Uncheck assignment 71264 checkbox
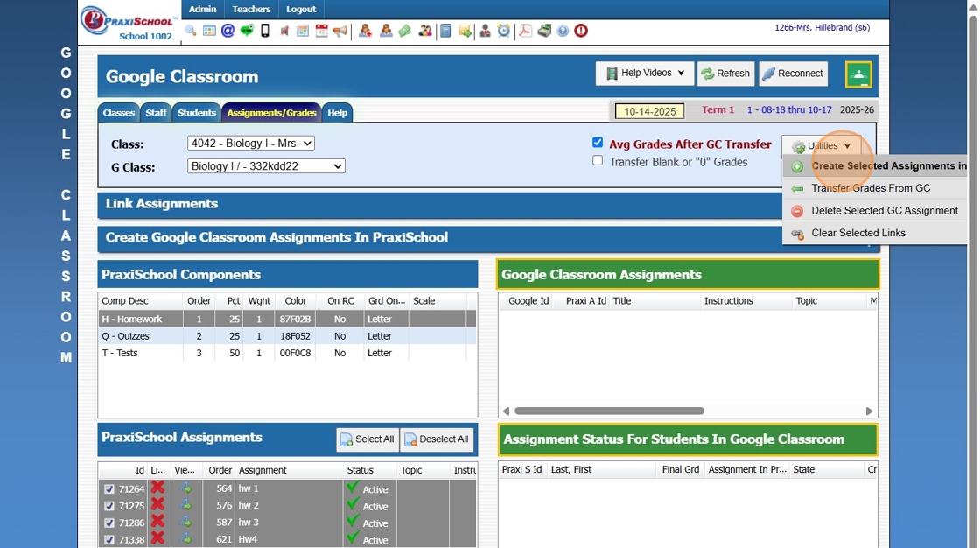This screenshot has width=980, height=548. point(109,489)
